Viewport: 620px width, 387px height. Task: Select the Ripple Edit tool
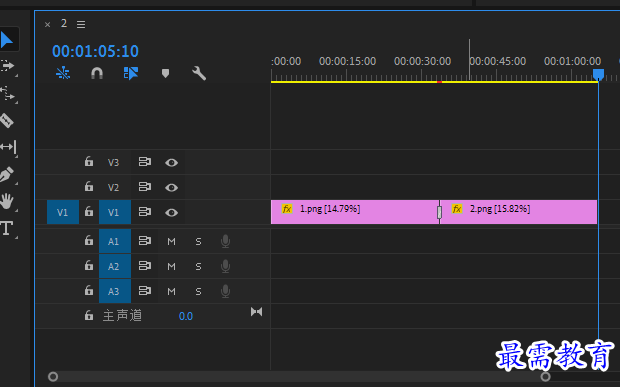coord(8,93)
